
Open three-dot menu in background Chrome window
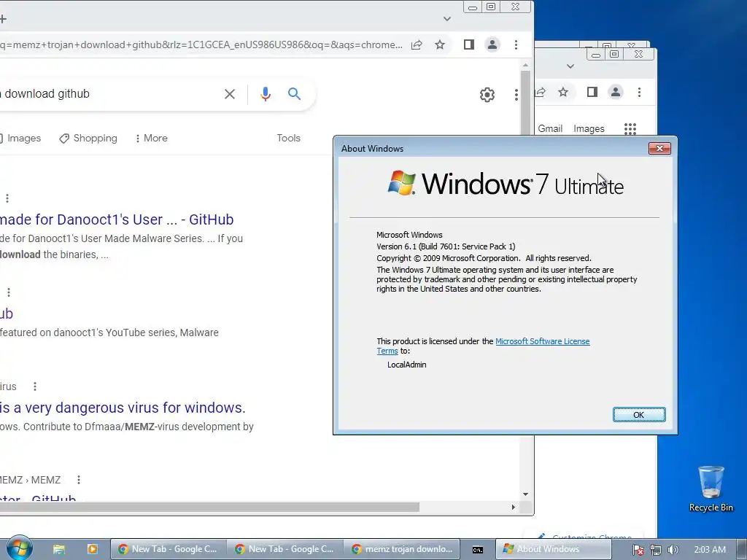click(639, 92)
